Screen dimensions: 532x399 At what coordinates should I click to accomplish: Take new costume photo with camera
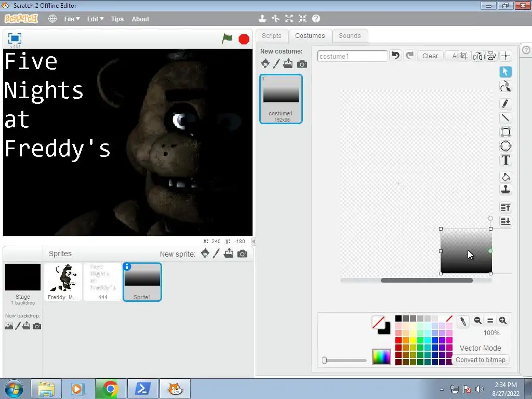click(x=302, y=64)
